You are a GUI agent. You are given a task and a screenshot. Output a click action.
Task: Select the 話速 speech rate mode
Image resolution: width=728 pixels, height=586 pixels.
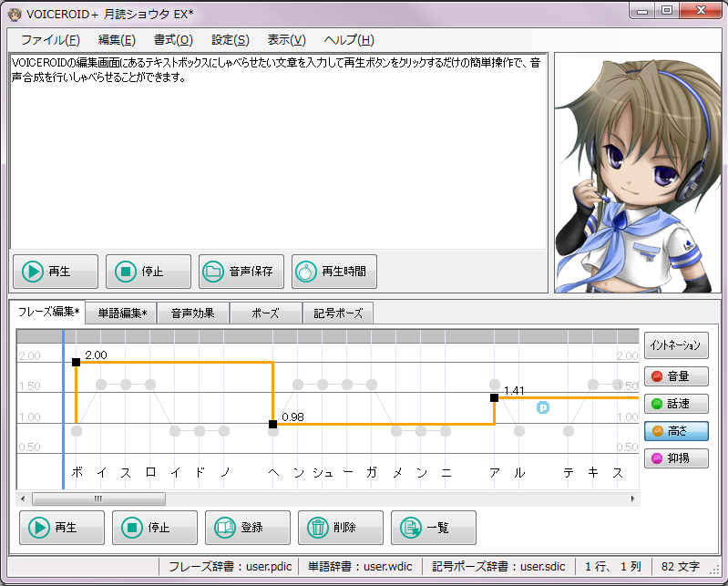[676, 404]
